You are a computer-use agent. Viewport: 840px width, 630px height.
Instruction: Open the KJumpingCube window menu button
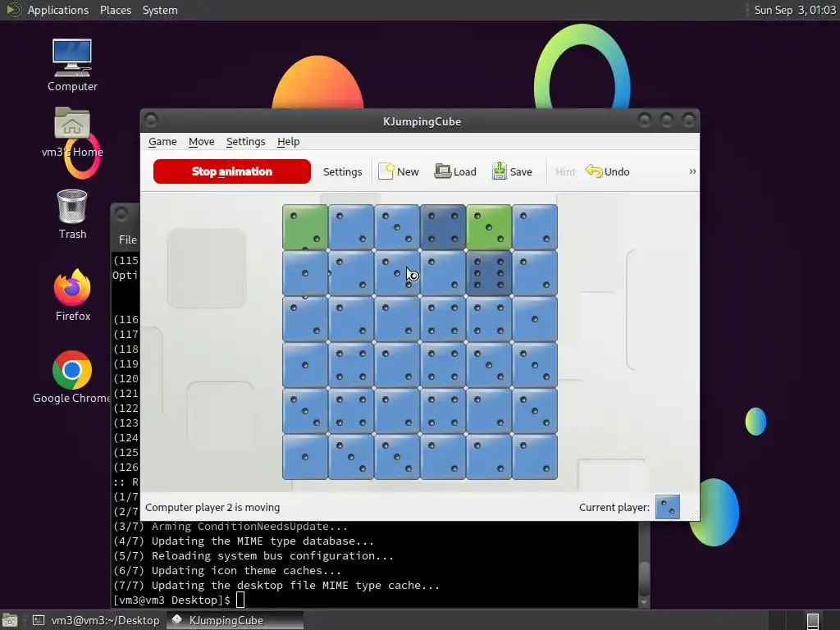pyautogui.click(x=151, y=120)
